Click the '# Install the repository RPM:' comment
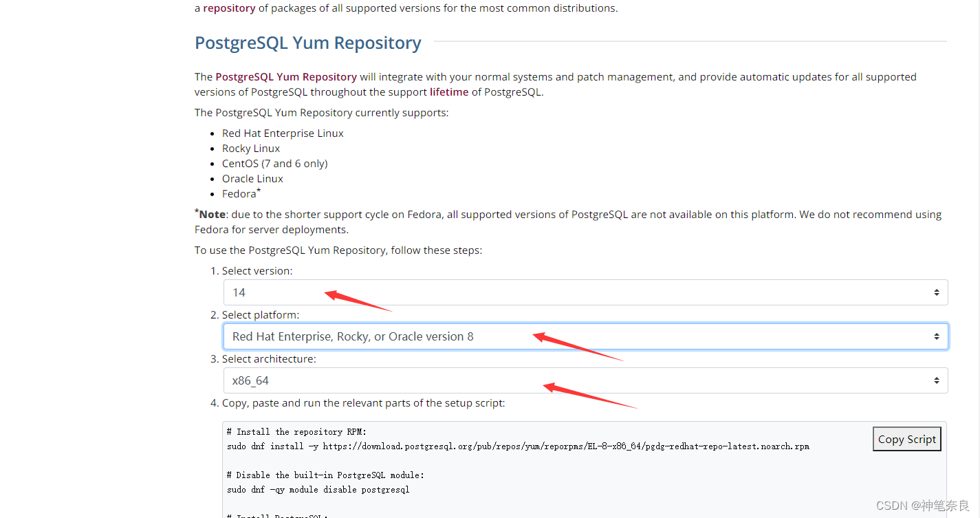This screenshot has height=518, width=980. click(296, 432)
